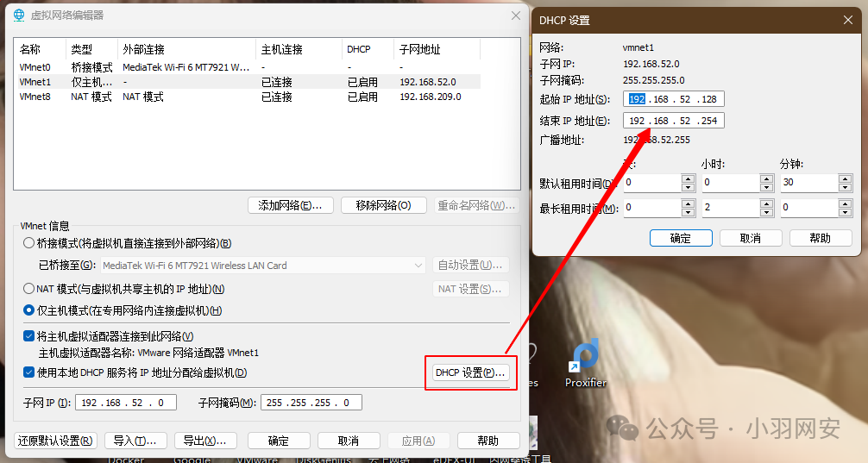This screenshot has width=868, height=463.
Task: Click the DHCP 设置(P)... button
Action: pos(470,372)
